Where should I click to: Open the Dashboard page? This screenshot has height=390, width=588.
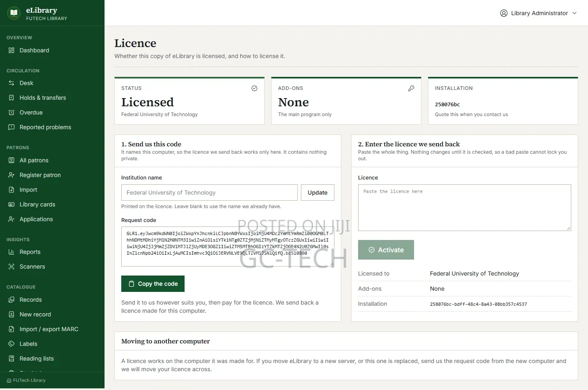coord(52,50)
